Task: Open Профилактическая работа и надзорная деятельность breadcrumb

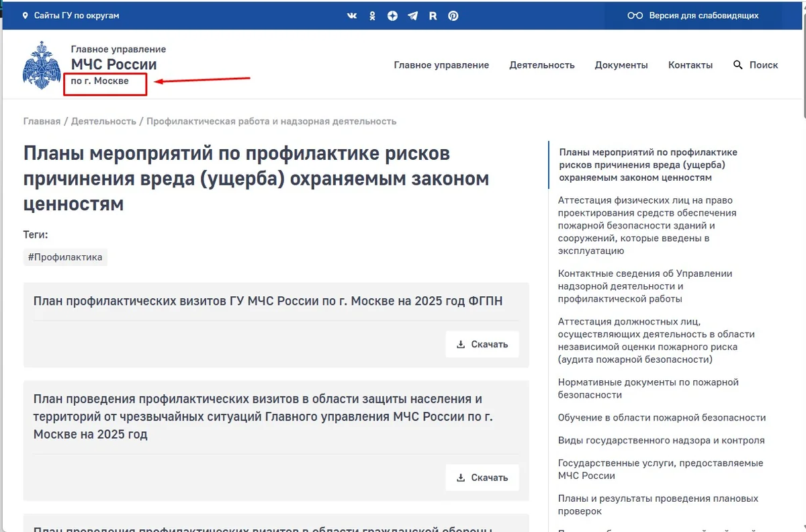Action: pyautogui.click(x=271, y=122)
